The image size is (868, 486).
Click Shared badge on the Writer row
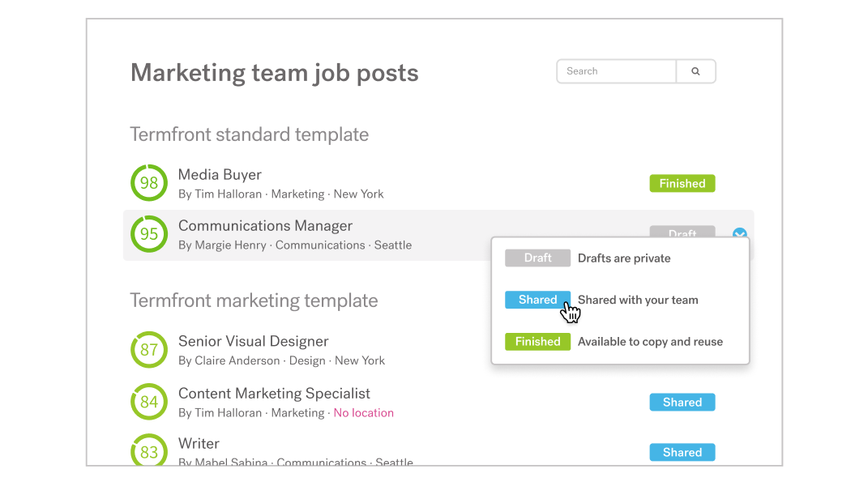coord(682,453)
